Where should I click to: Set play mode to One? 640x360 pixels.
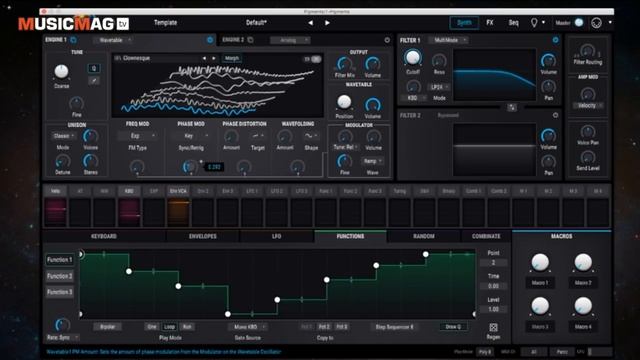tap(152, 327)
